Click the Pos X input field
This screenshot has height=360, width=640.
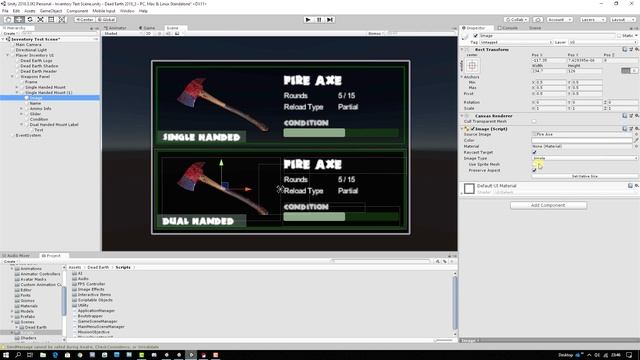549,60
